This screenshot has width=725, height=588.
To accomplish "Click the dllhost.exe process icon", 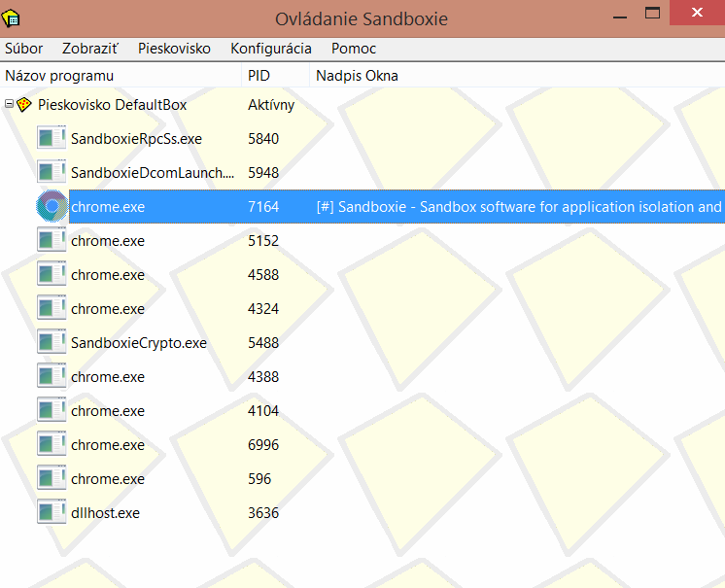I will click(52, 512).
